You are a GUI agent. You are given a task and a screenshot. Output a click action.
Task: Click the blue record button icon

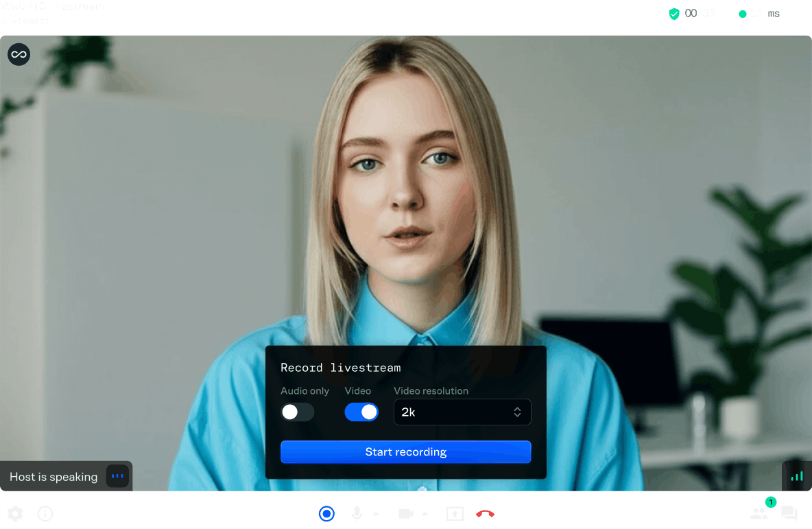tap(326, 513)
